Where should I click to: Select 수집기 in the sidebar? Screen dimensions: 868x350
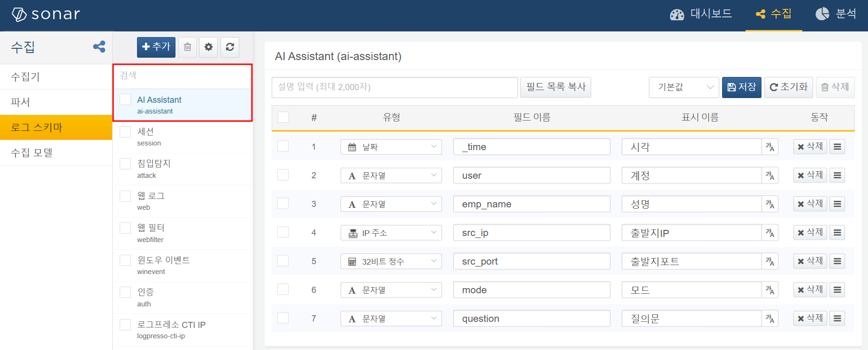tap(56, 76)
